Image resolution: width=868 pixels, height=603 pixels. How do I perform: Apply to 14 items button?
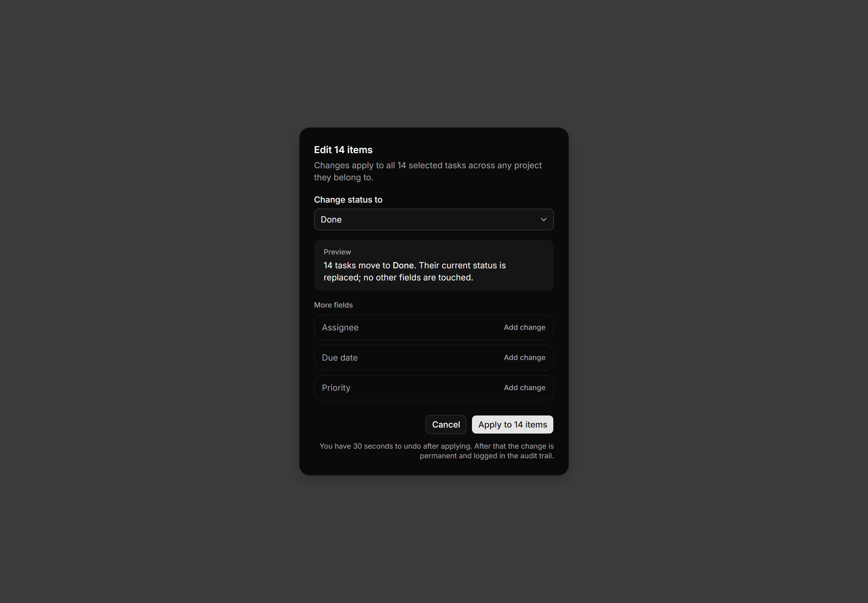(513, 424)
